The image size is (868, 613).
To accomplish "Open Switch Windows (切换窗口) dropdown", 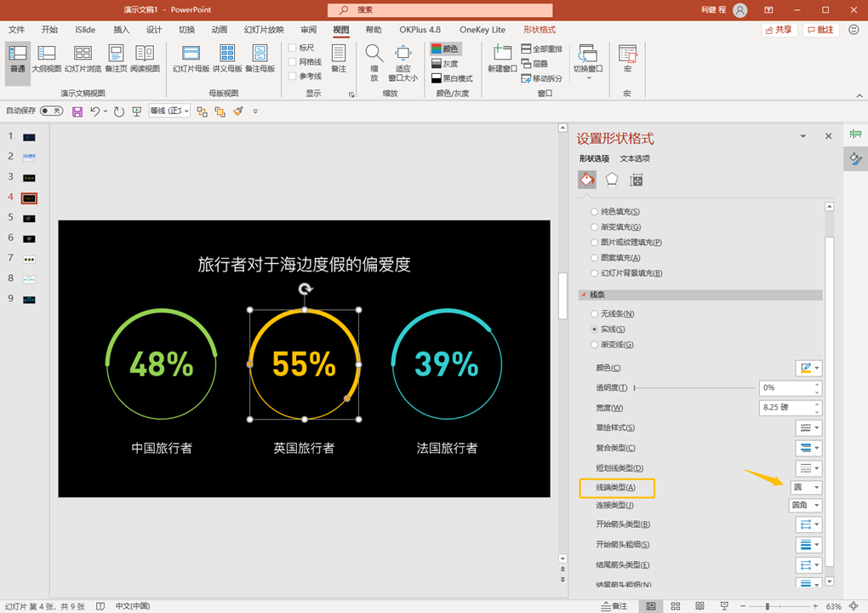I will point(588,62).
